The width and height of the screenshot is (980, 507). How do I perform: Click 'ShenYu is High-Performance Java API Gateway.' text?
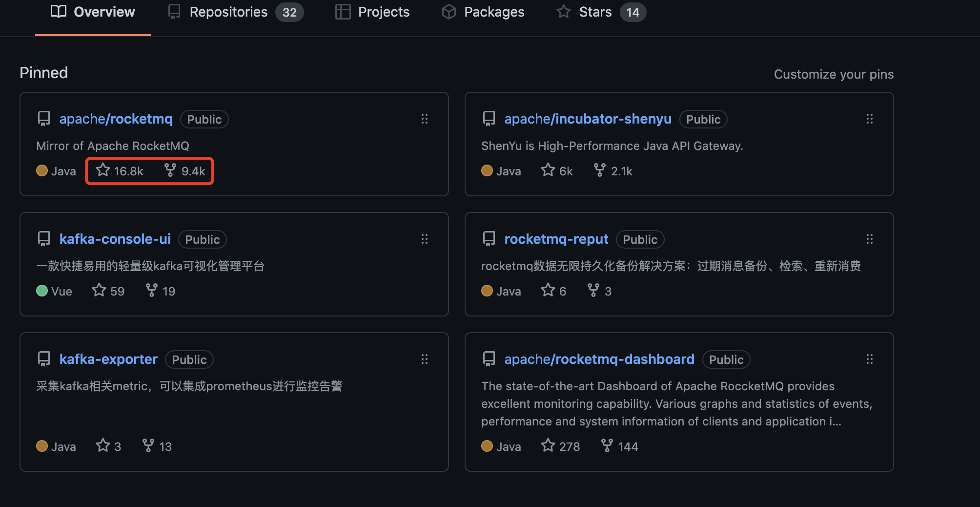coord(612,146)
